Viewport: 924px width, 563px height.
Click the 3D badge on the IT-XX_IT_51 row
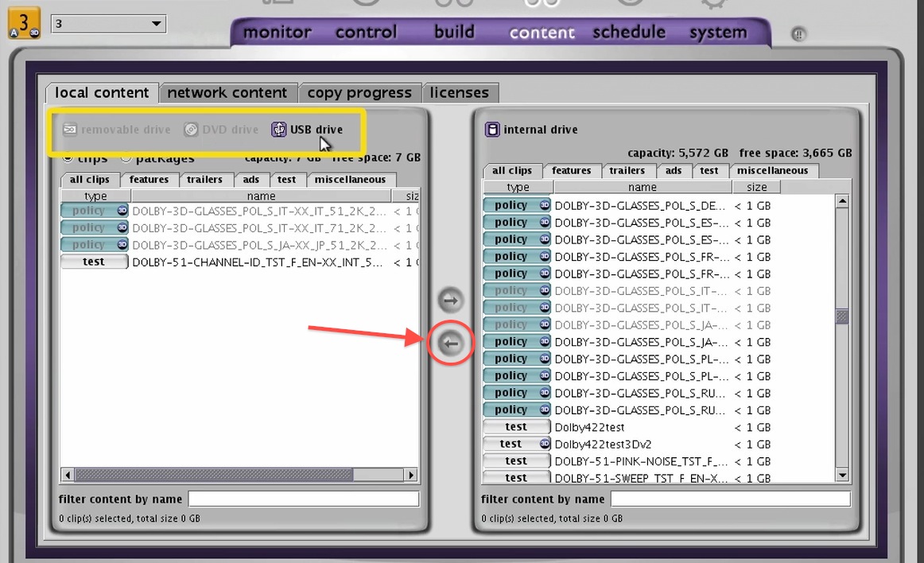[x=122, y=211]
